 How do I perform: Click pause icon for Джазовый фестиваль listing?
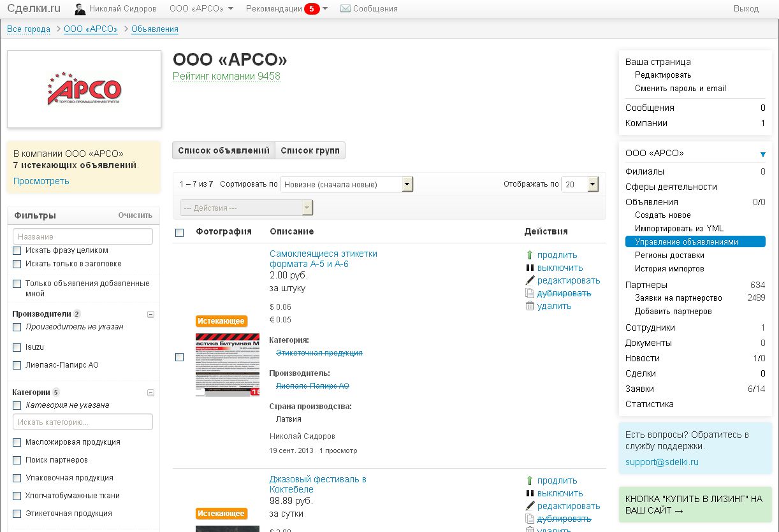coord(529,493)
